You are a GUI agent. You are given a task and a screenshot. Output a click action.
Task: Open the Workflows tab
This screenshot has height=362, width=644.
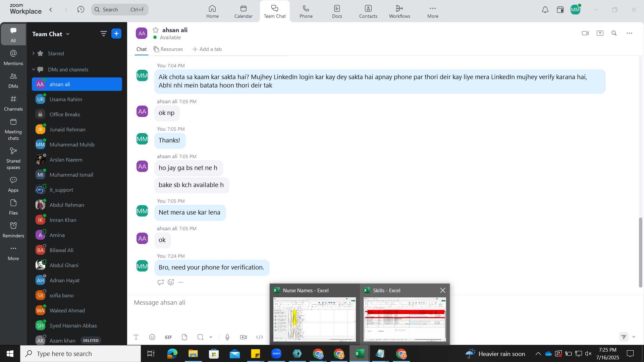(x=399, y=11)
